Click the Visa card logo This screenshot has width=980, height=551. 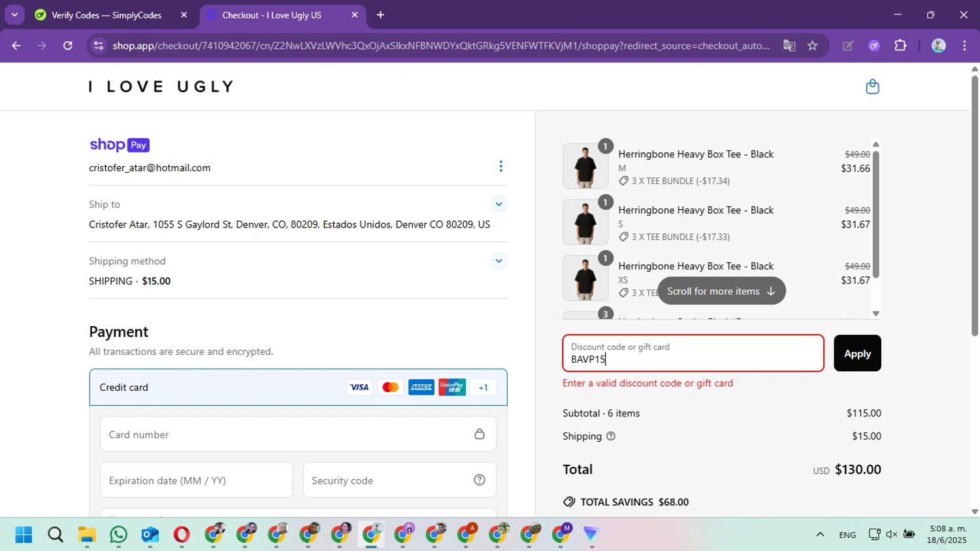(x=359, y=387)
